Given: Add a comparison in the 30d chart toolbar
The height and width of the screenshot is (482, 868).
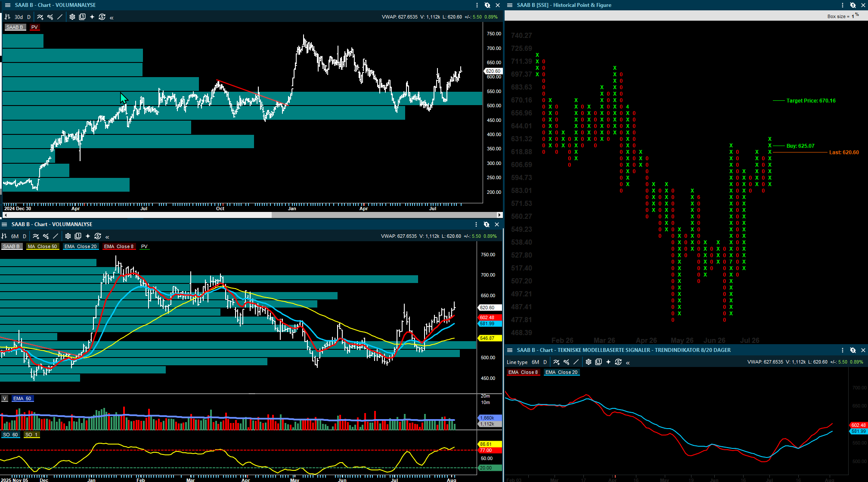Looking at the screenshot, I should (50, 17).
